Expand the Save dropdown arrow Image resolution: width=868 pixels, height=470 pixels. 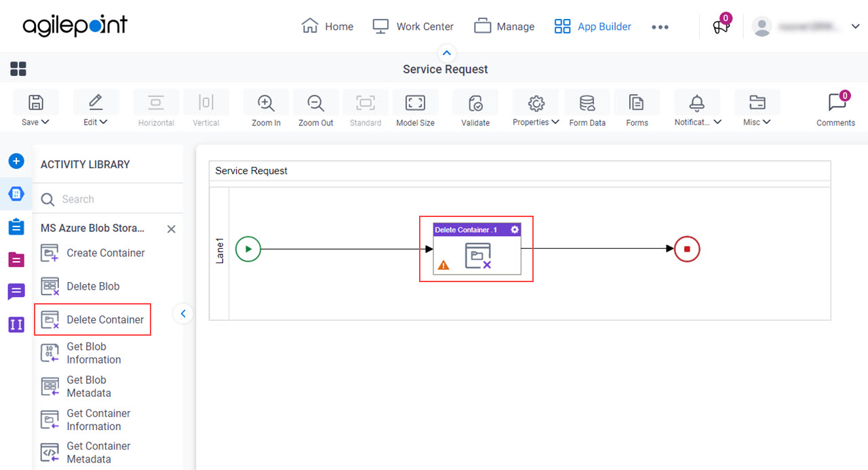pyautogui.click(x=45, y=122)
